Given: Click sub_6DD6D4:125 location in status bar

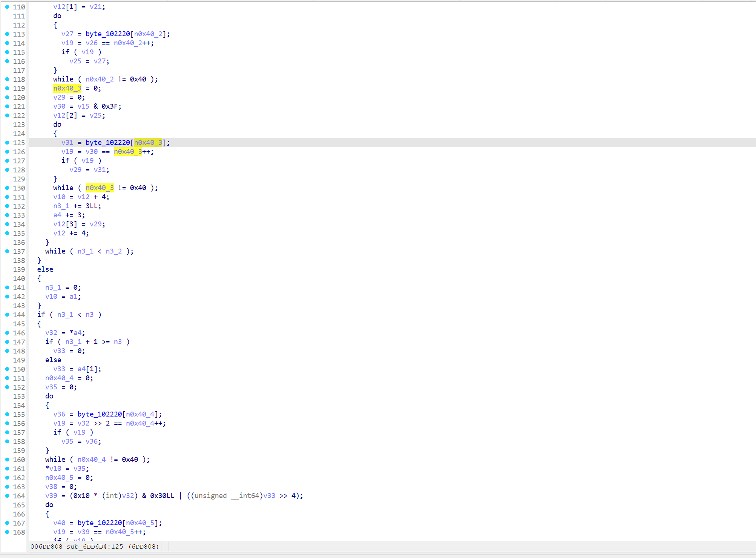Looking at the screenshot, I should tap(95, 547).
